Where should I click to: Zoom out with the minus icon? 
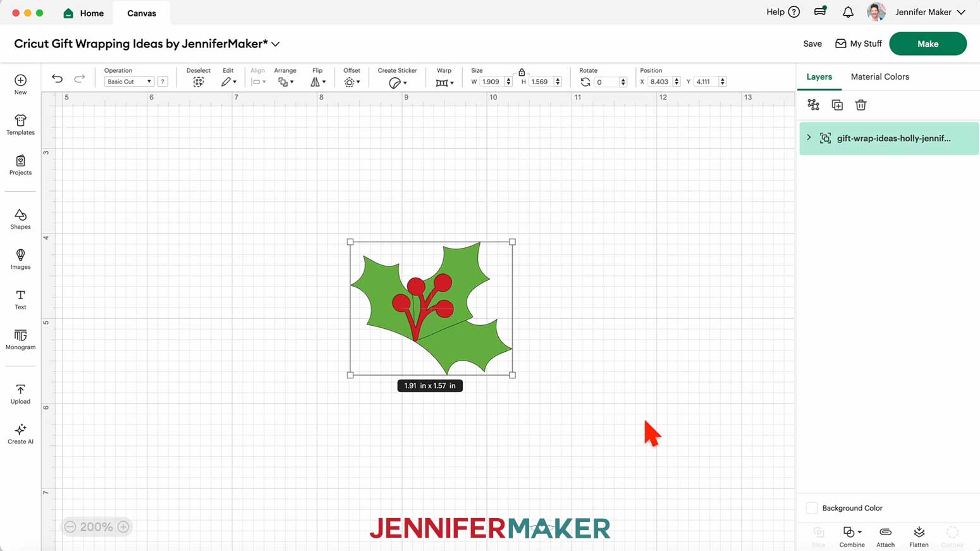[x=70, y=527]
